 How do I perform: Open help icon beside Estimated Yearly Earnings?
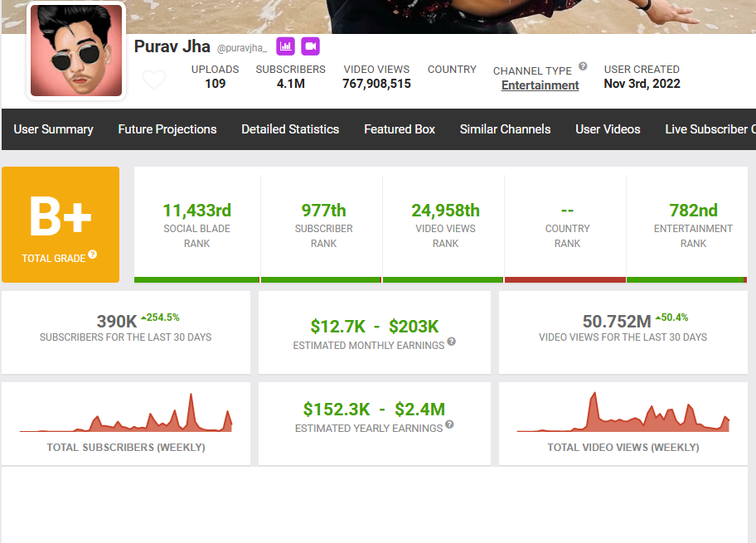(x=449, y=424)
